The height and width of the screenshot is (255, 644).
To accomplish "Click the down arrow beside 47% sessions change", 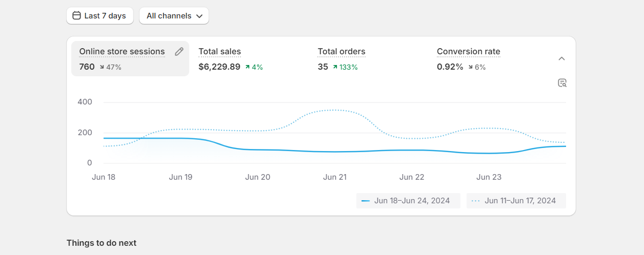I will pyautogui.click(x=102, y=67).
